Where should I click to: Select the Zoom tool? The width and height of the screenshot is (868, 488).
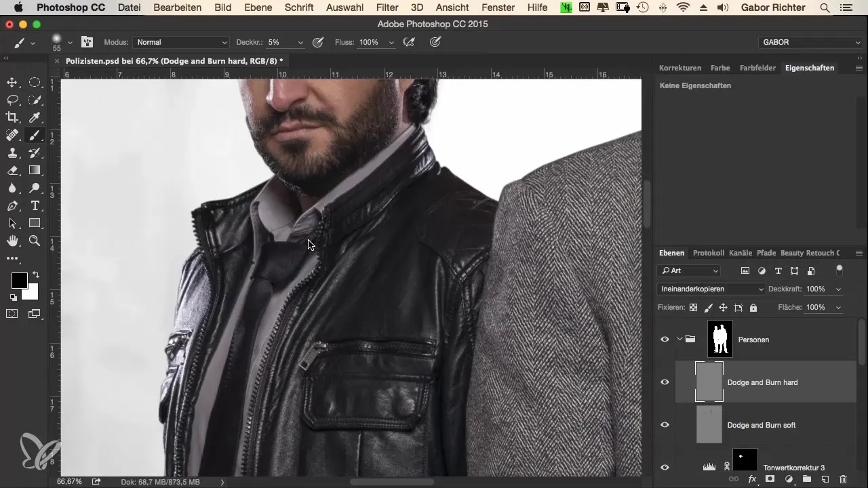35,241
